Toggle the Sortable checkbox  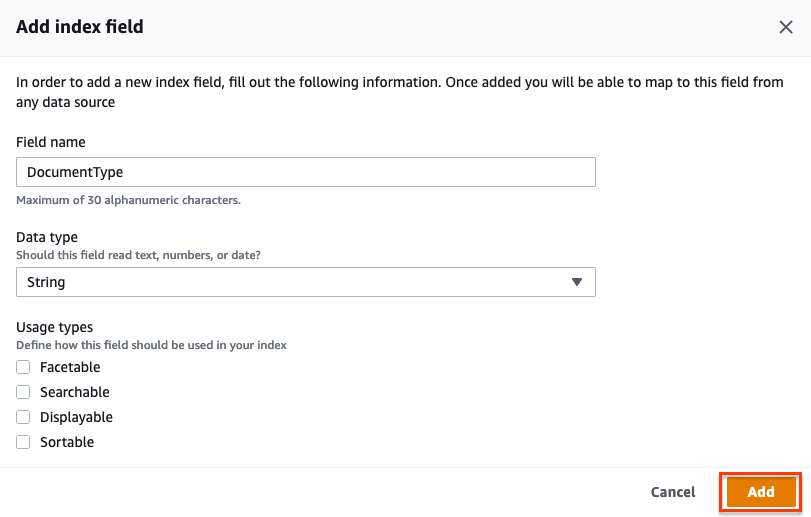click(x=23, y=442)
